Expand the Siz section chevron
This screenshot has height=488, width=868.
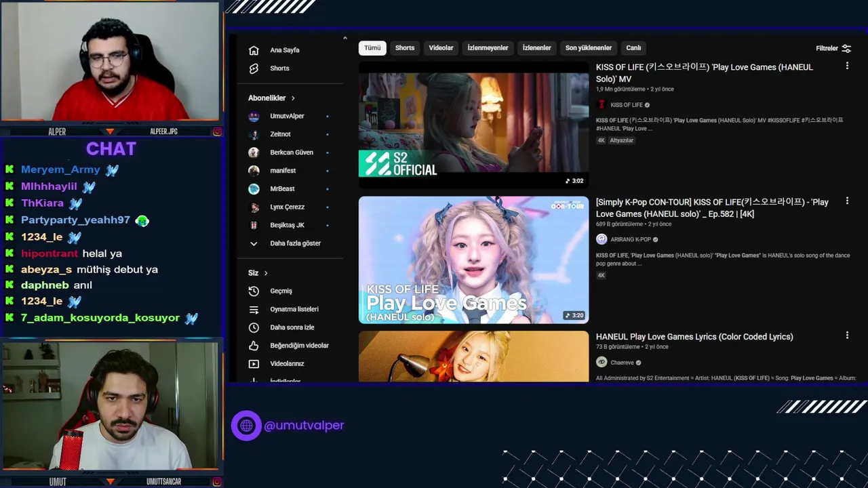tap(266, 273)
